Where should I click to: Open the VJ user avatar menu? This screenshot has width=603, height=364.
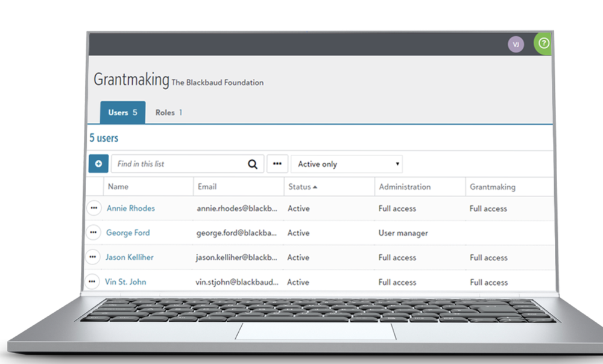tap(516, 44)
